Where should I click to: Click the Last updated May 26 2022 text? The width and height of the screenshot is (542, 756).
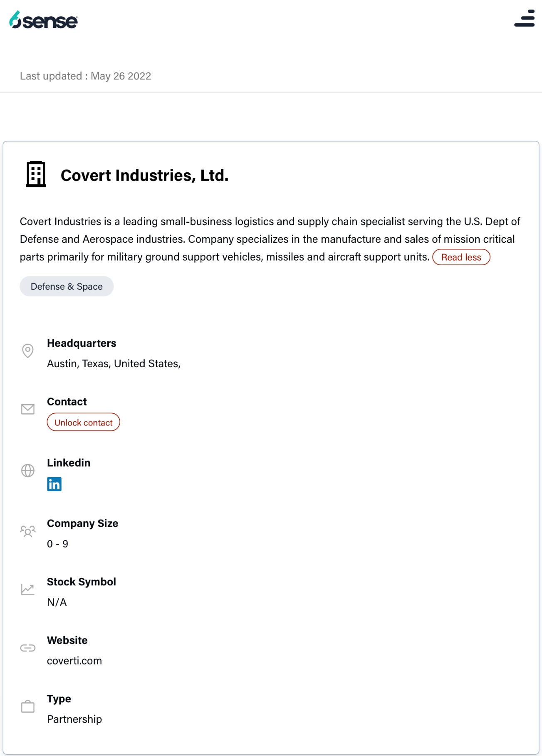click(x=85, y=76)
